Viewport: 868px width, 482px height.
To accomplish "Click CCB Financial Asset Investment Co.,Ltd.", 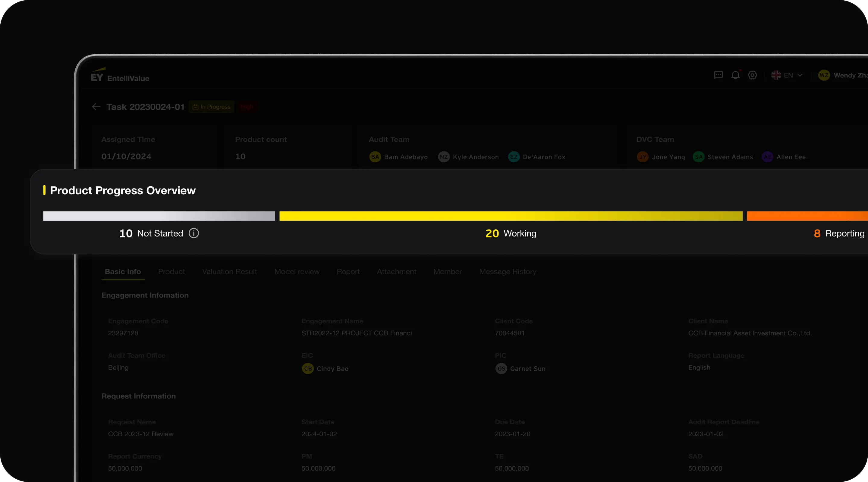I will pyautogui.click(x=750, y=333).
